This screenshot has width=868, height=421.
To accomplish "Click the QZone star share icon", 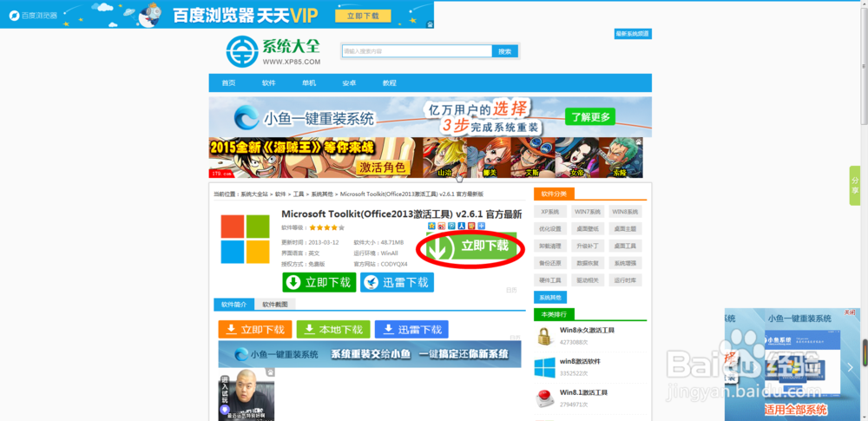I will tap(431, 226).
